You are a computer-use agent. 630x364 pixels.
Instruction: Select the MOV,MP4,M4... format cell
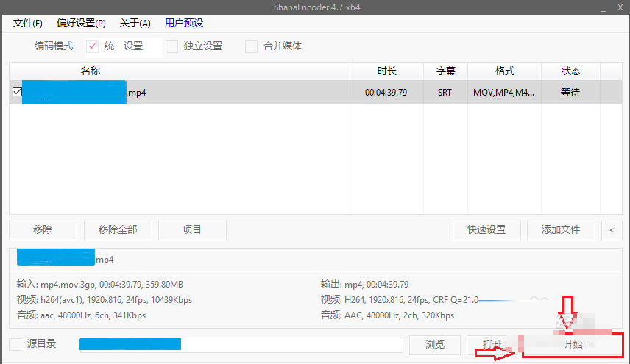(504, 93)
